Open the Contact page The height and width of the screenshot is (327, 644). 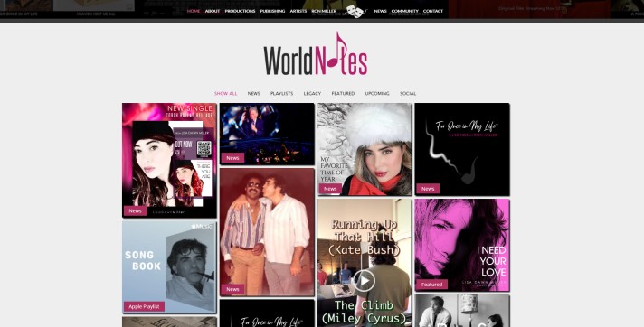(433, 11)
